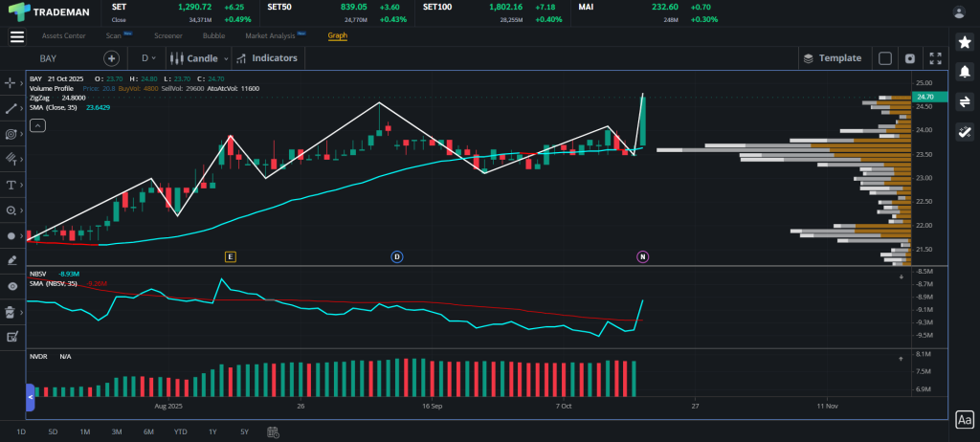The image size is (980, 442).
Task: Delete drawings with the trash icon
Action: click(11, 311)
